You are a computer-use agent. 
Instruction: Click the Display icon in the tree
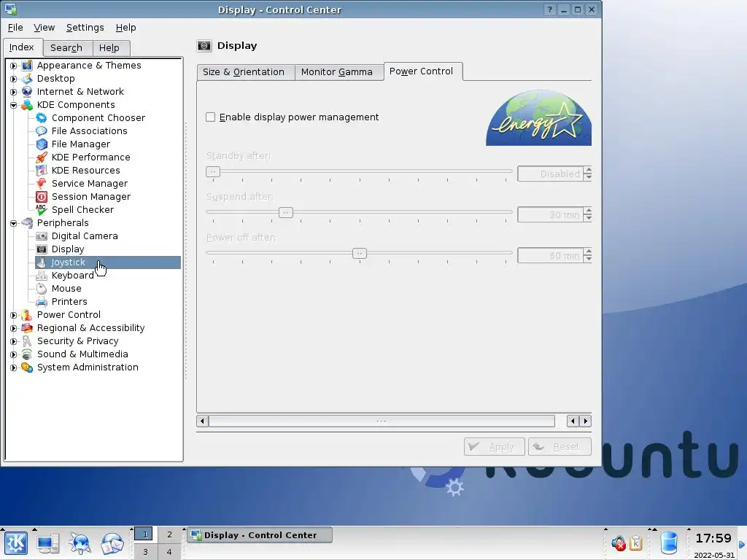pyautogui.click(x=42, y=249)
